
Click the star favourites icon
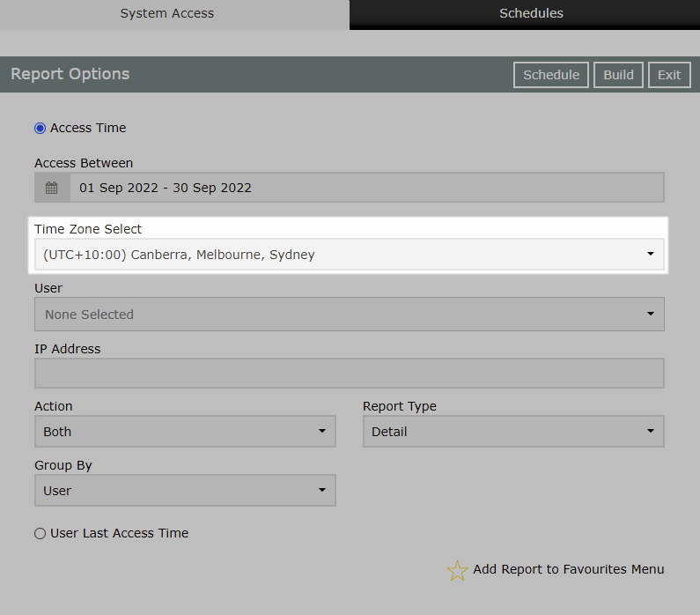pyautogui.click(x=457, y=570)
